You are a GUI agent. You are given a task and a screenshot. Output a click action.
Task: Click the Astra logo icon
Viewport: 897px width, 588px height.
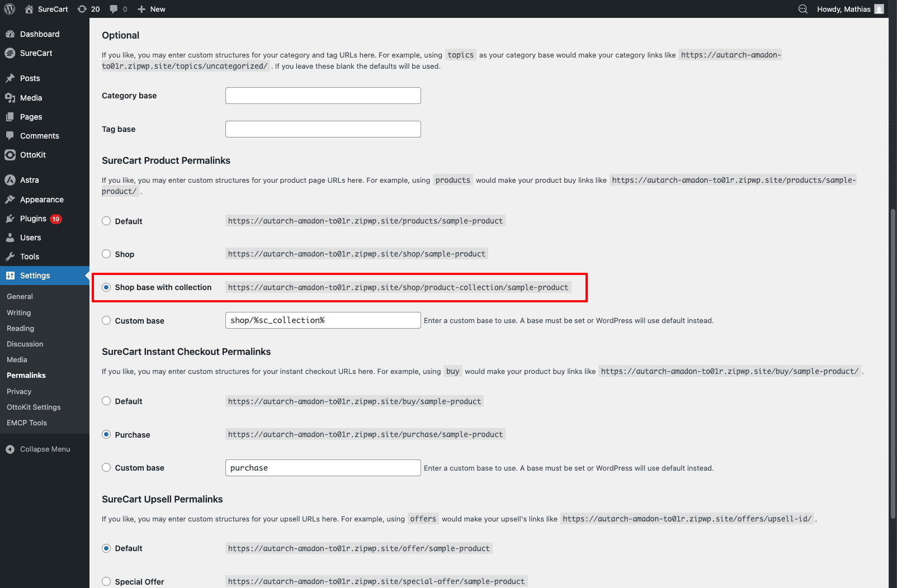pos(10,180)
